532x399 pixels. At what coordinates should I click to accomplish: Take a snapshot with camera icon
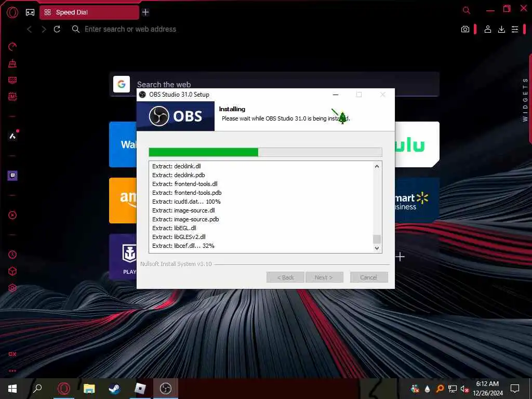point(465,29)
